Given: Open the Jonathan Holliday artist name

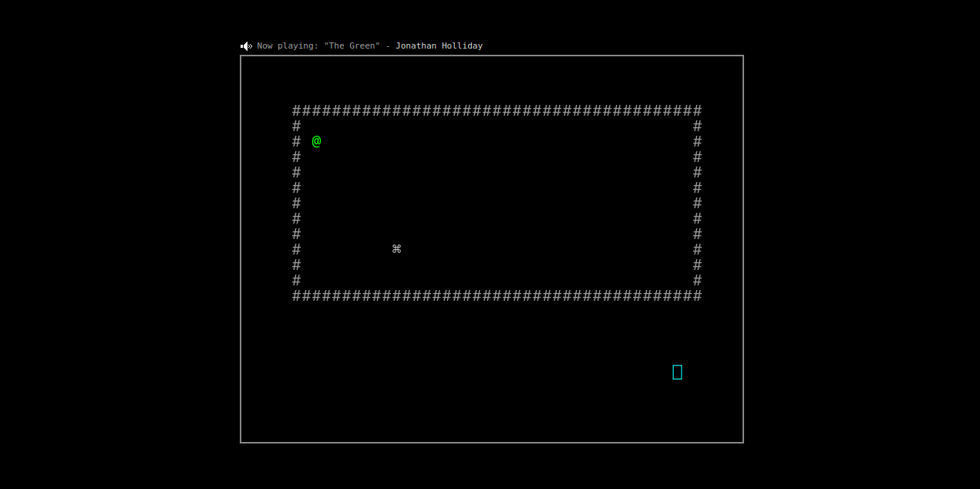Looking at the screenshot, I should point(439,46).
